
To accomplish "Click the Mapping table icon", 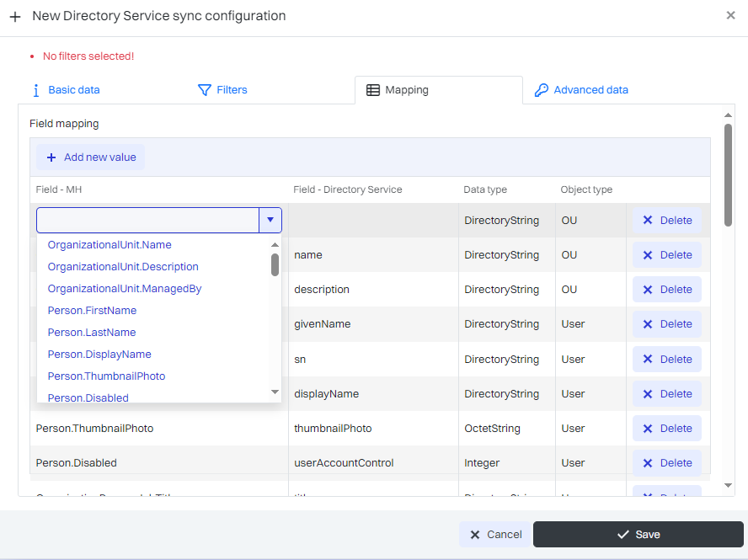I will coord(373,90).
